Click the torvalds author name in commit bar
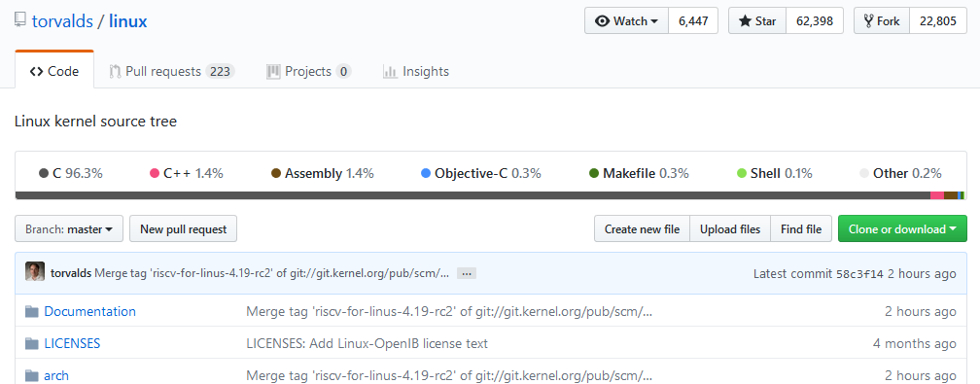This screenshot has height=384, width=980. point(71,273)
